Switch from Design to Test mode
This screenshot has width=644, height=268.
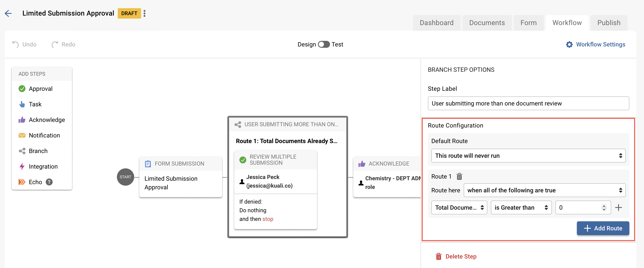(324, 44)
